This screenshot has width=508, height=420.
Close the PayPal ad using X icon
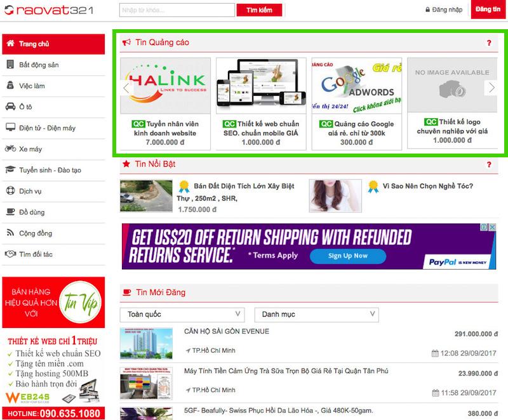pyautogui.click(x=492, y=227)
